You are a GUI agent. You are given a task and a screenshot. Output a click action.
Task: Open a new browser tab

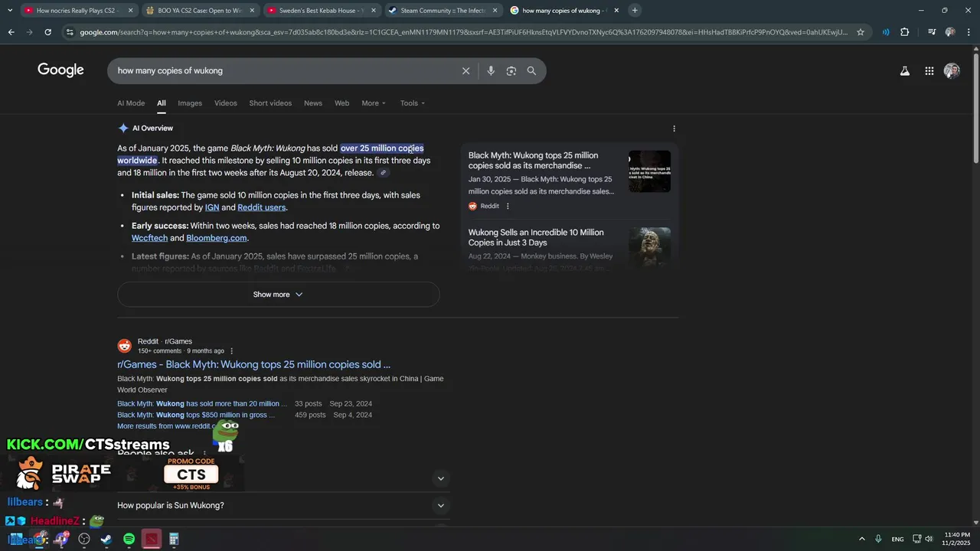click(x=635, y=11)
